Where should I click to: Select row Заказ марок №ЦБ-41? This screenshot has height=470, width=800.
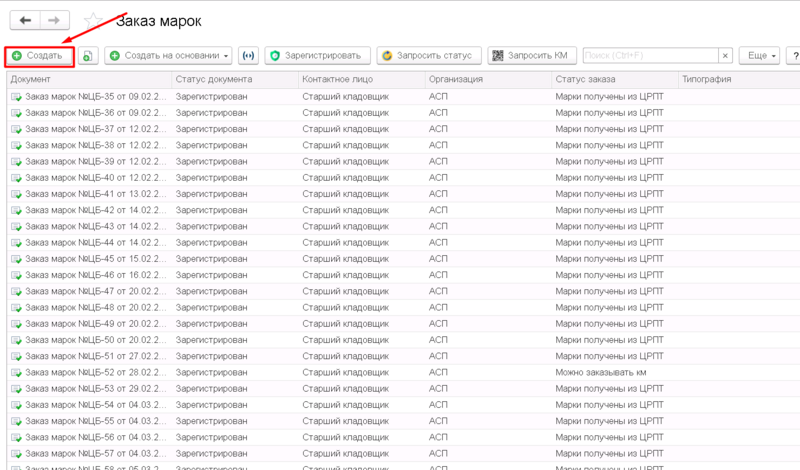403,194
